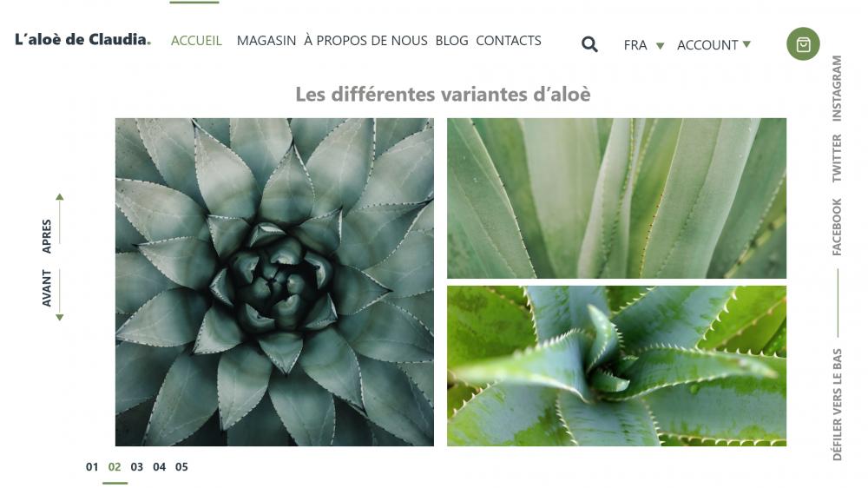868x488 pixels.
Task: Open the TWITTER vertical link
Action: coord(837,158)
